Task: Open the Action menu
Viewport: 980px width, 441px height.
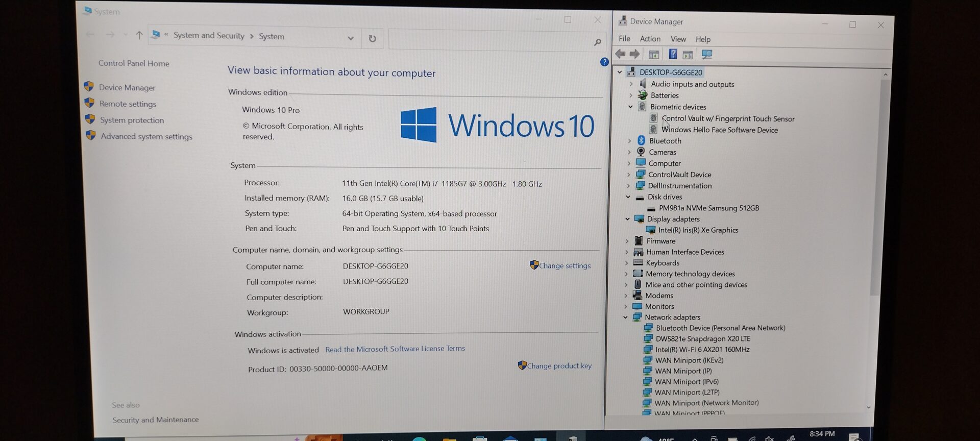Action: tap(650, 39)
